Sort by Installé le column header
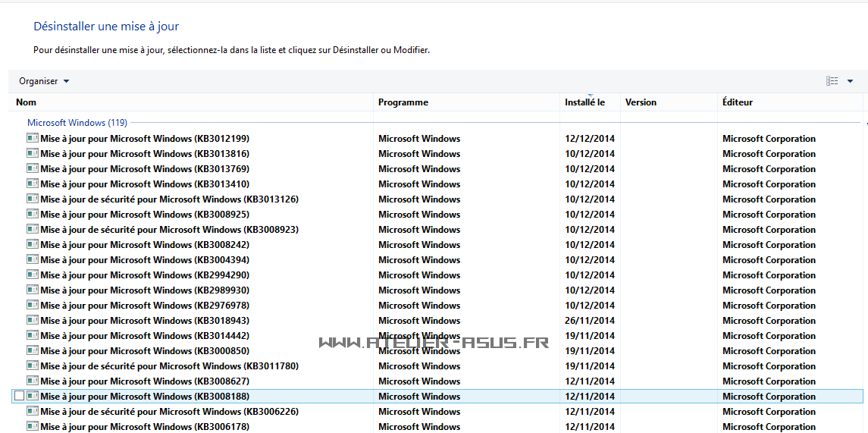This screenshot has width=868, height=433. point(584,102)
